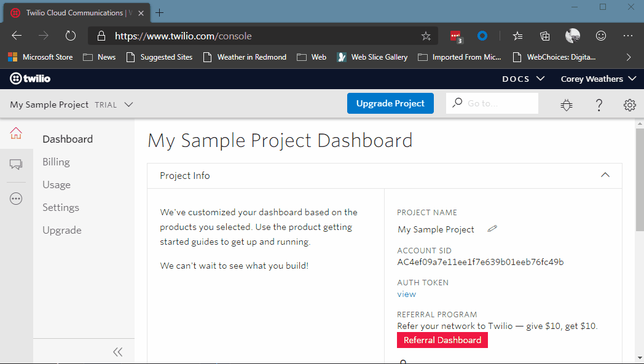Screen dimensions: 644x364
Task: Open the Favorites list icon
Action: coord(517,36)
